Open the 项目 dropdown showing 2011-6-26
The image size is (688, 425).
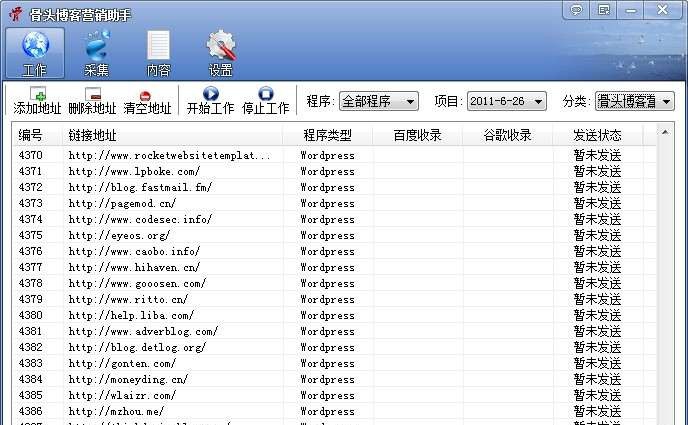[x=507, y=101]
